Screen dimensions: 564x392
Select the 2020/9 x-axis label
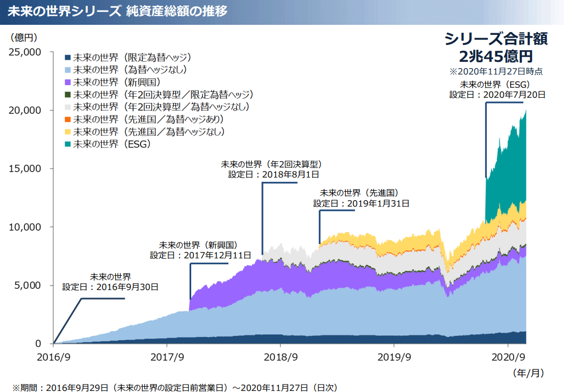508,357
